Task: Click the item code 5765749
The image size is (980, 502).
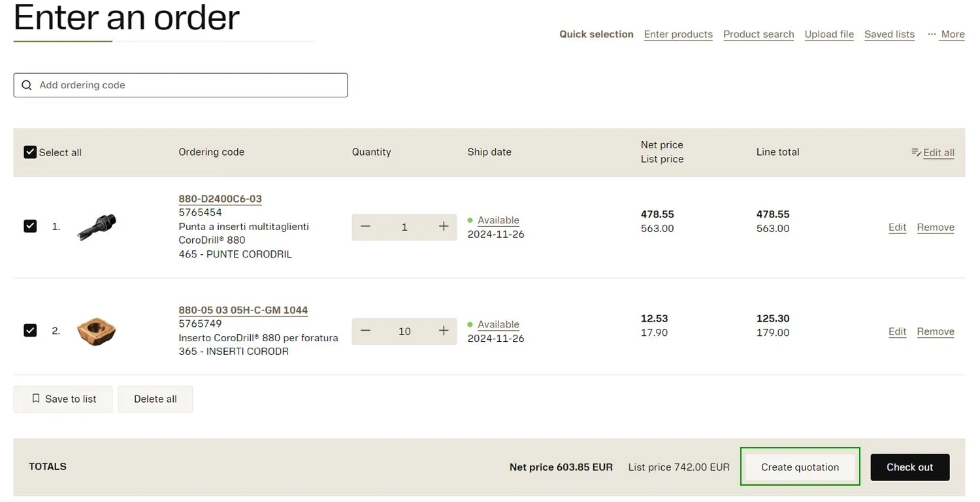Action: click(200, 324)
